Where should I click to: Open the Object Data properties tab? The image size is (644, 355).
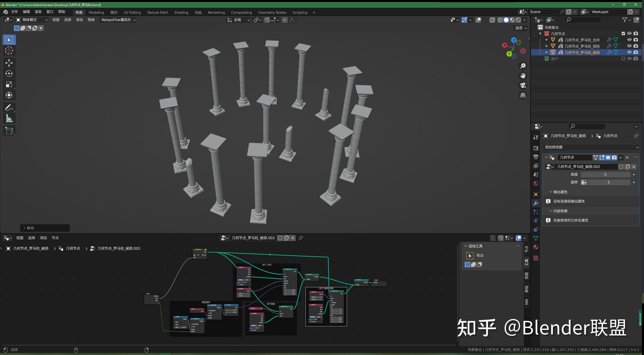[536, 238]
